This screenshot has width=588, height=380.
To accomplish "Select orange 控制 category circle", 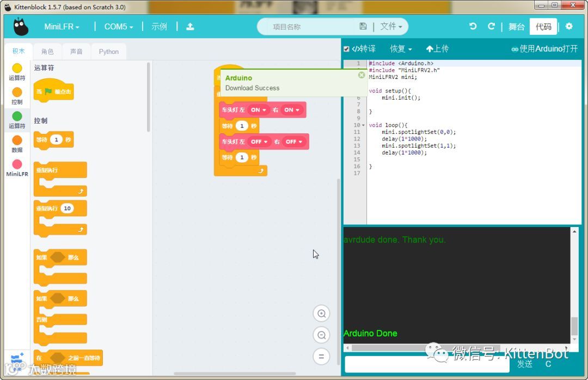I will coord(17,92).
